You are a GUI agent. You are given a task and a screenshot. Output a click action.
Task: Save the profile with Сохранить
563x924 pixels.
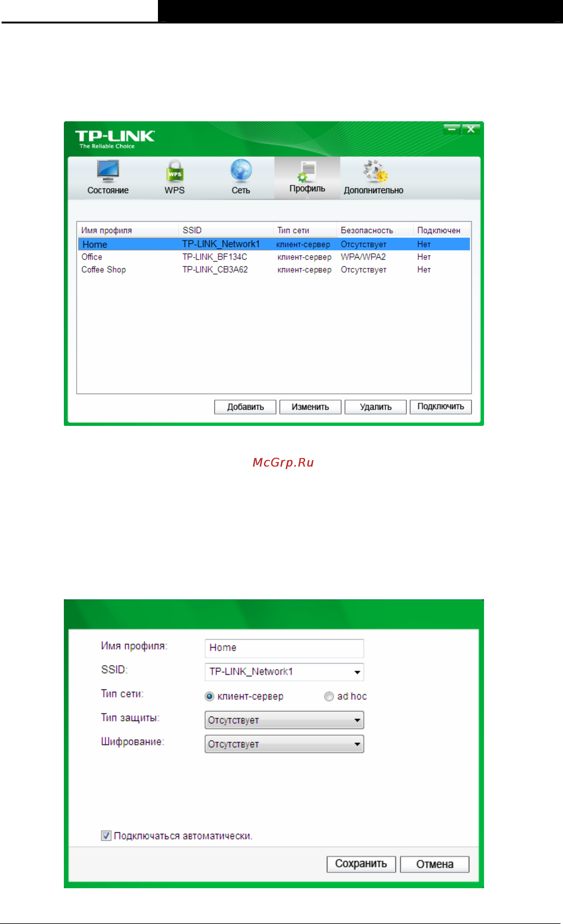361,864
